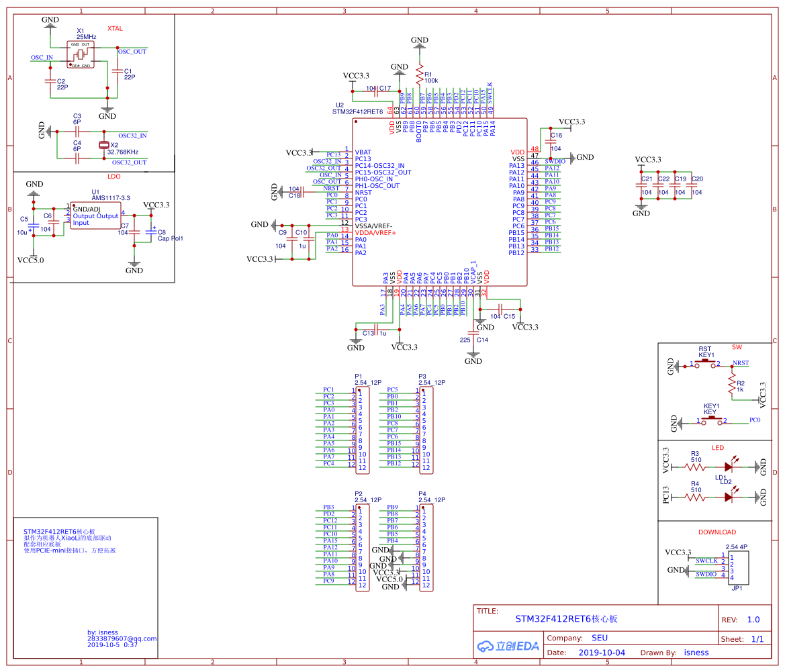The height and width of the screenshot is (672, 785).
Task: Click the NRST net label beside KEY1
Action: [741, 363]
